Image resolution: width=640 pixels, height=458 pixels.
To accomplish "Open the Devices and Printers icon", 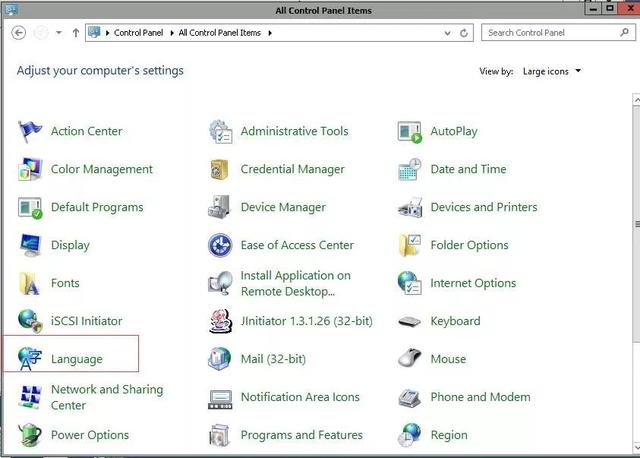I will (409, 207).
